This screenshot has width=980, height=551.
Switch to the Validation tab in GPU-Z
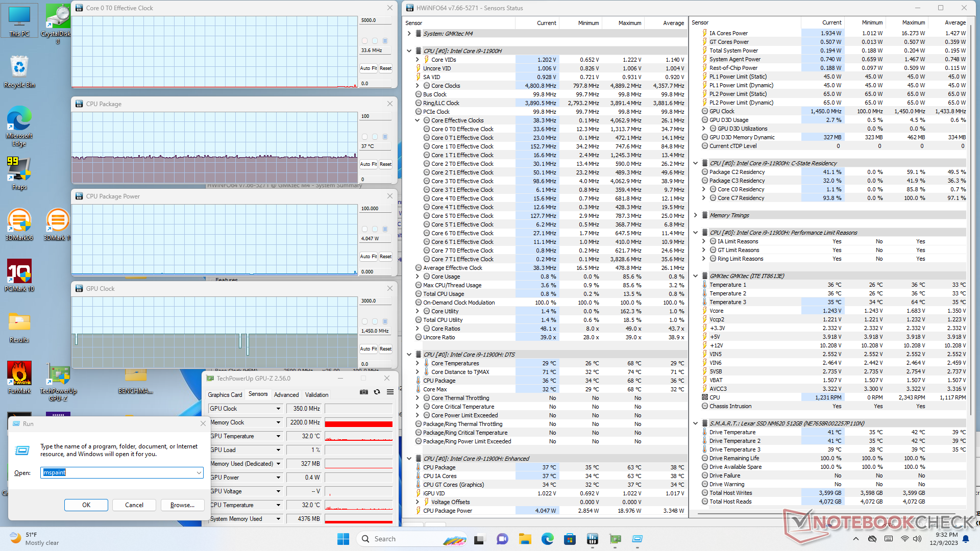click(x=316, y=395)
